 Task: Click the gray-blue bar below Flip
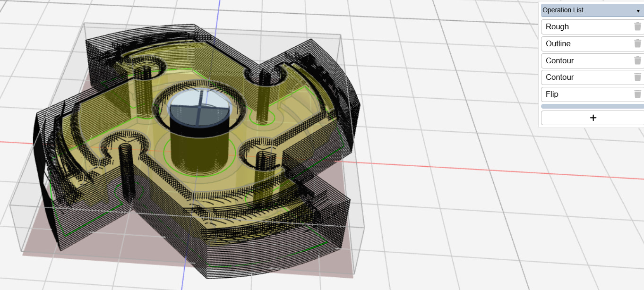tap(592, 107)
